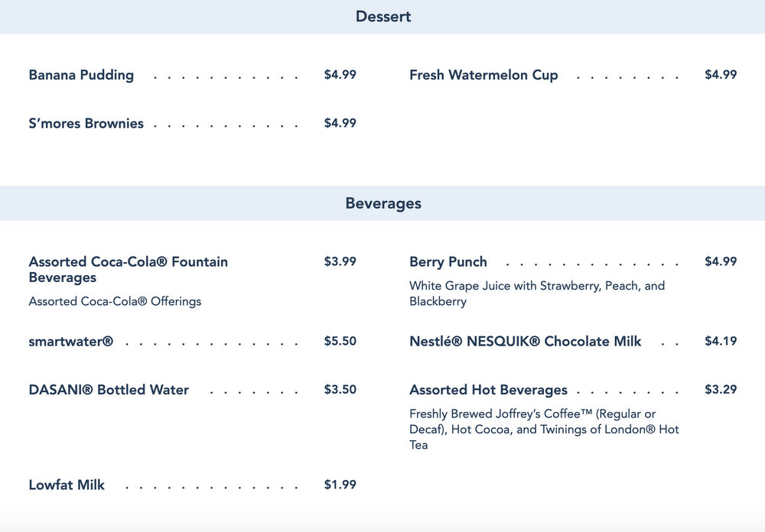This screenshot has width=765, height=532.
Task: Click the Beverages section header
Action: coord(382,203)
